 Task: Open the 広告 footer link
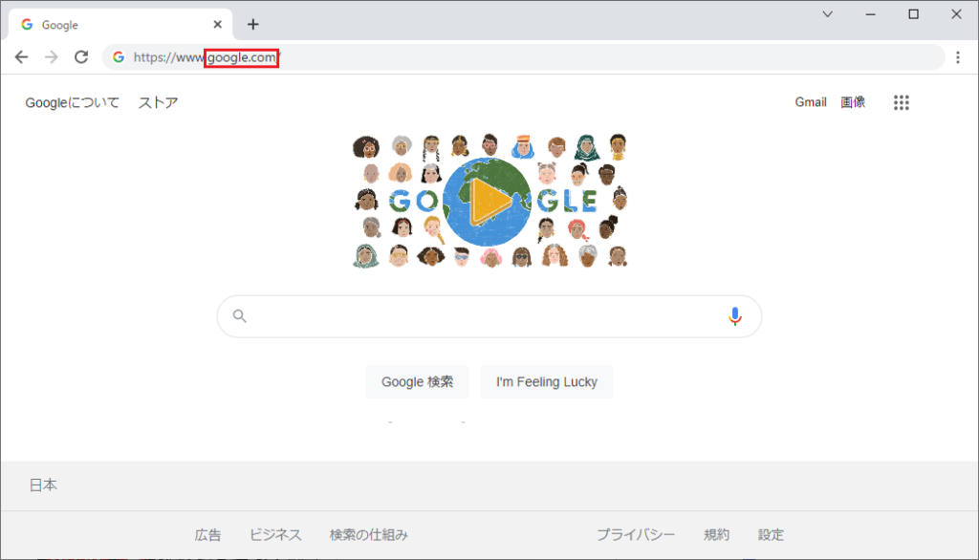click(x=207, y=535)
